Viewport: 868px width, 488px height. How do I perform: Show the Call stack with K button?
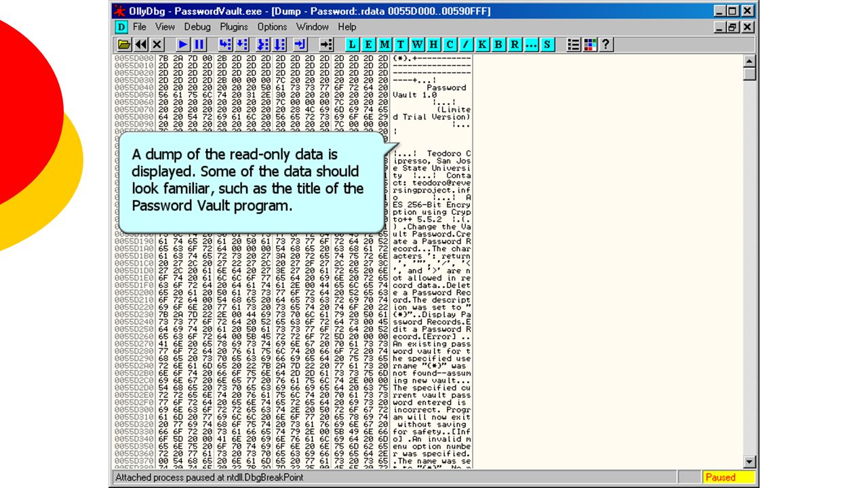[x=482, y=45]
